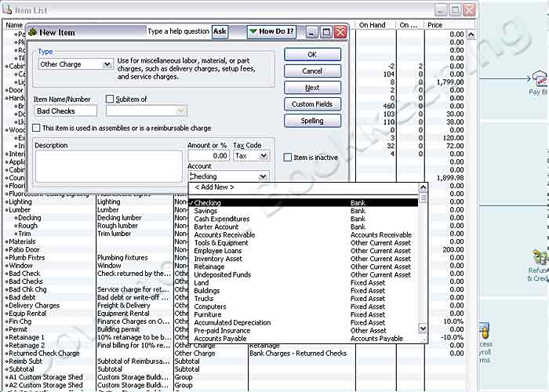The width and height of the screenshot is (549, 392).
Task: Select Lighting item in Item List
Action: (20, 202)
